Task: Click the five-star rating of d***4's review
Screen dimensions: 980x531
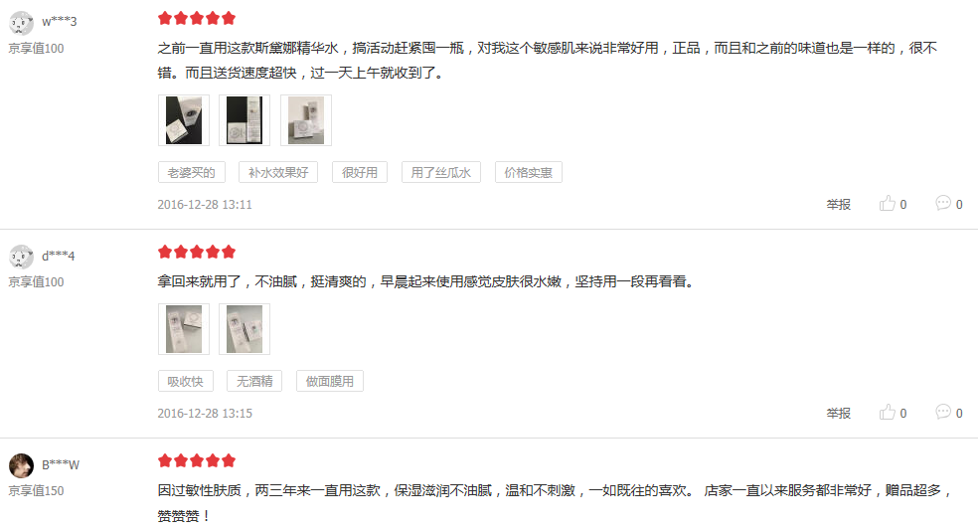Action: coord(197,252)
